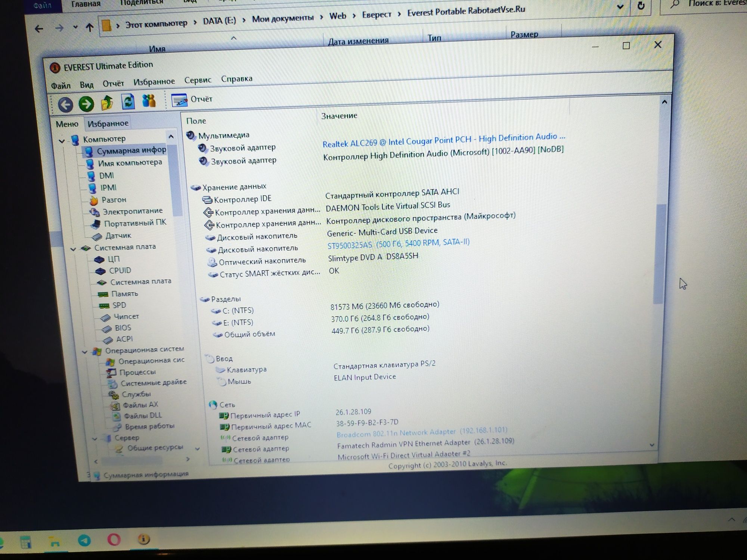Click the Users toolbar icon
747x560 pixels.
click(x=149, y=101)
